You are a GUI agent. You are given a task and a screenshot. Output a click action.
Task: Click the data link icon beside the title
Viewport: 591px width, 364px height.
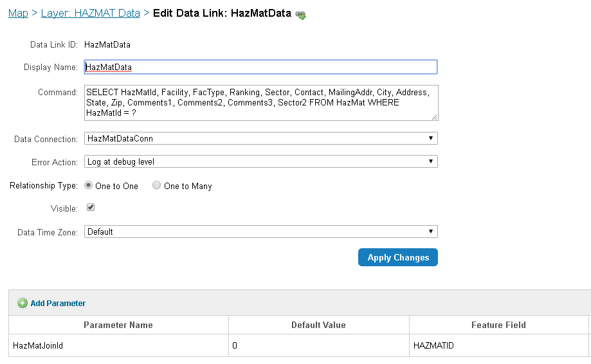pyautogui.click(x=300, y=15)
